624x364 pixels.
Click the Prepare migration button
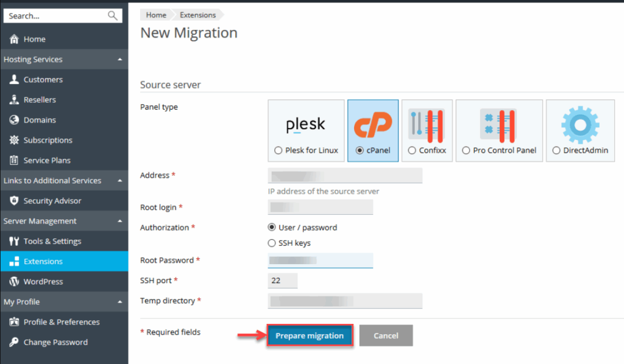(x=310, y=335)
